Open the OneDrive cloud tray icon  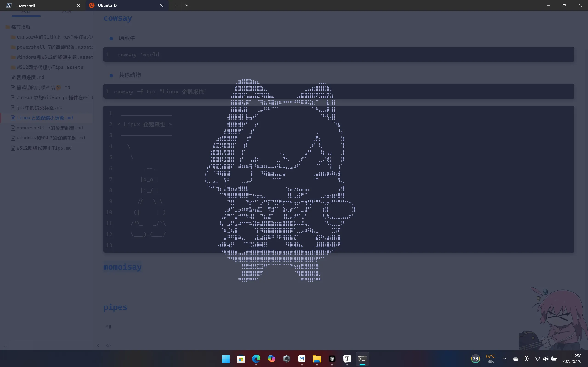tap(515, 359)
